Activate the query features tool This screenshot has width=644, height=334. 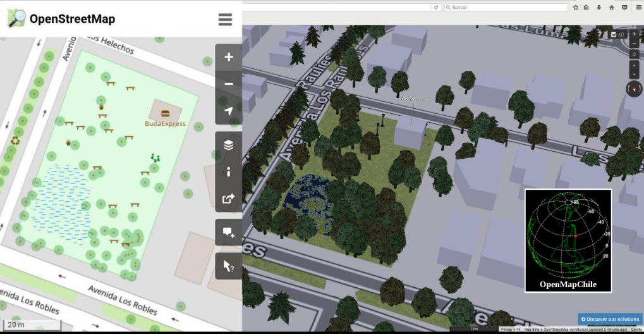pyautogui.click(x=228, y=266)
